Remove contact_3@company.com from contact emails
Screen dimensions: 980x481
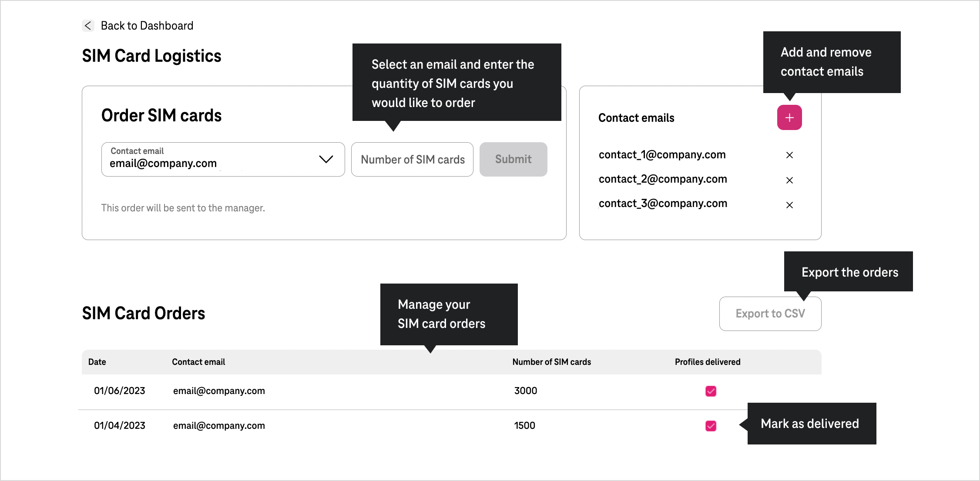tap(789, 205)
